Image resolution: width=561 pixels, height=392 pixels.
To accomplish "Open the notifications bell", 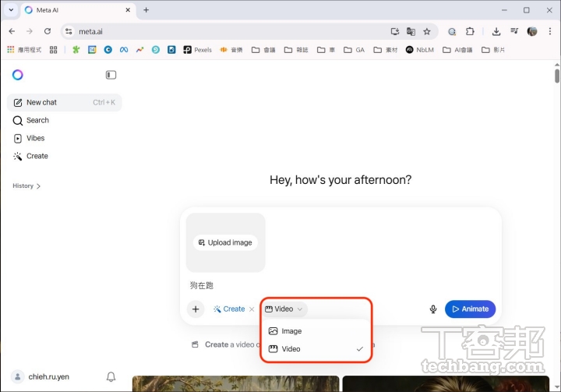I will point(111,376).
